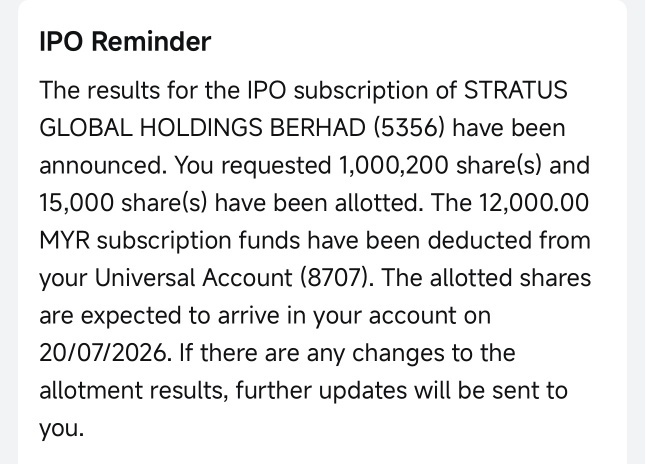The image size is (645, 464).
Task: Select the 12,000.00 amount
Action: pos(533,203)
